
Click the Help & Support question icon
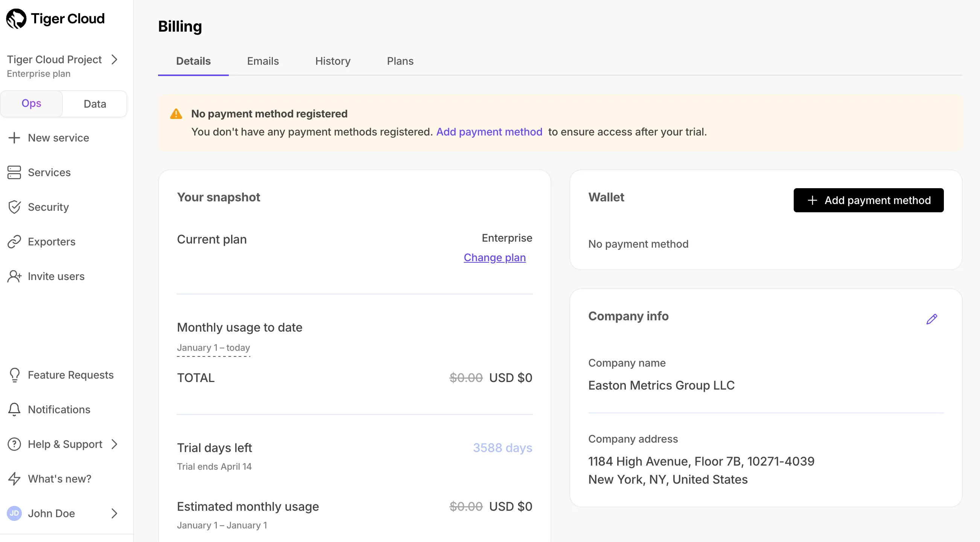[14, 444]
